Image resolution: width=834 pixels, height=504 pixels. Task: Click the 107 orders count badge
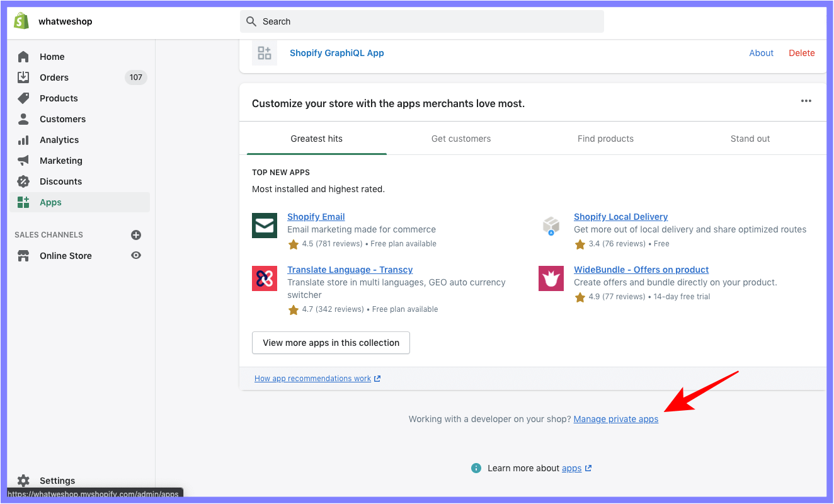[135, 77]
